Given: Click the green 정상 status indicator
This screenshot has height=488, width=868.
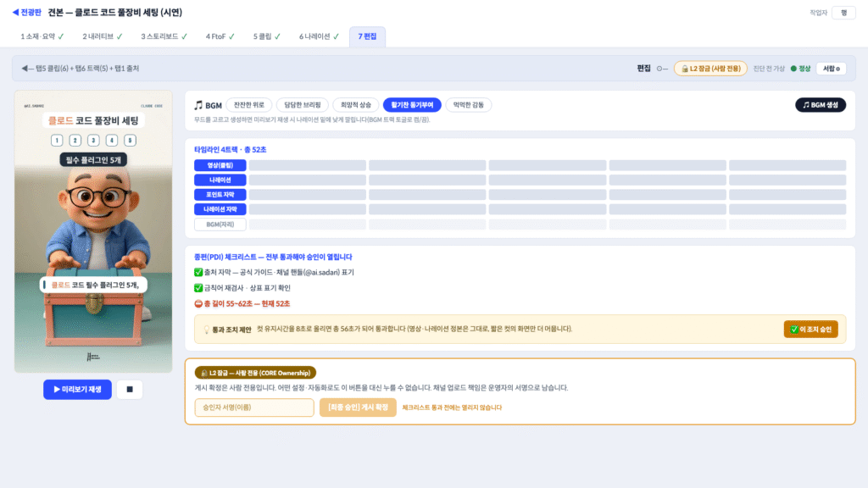Looking at the screenshot, I should click(800, 69).
